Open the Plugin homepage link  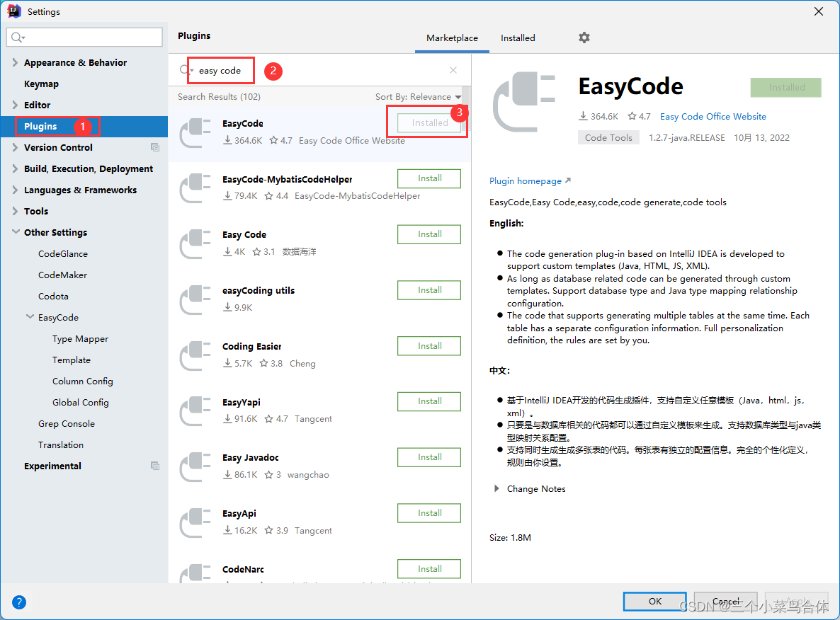click(525, 181)
